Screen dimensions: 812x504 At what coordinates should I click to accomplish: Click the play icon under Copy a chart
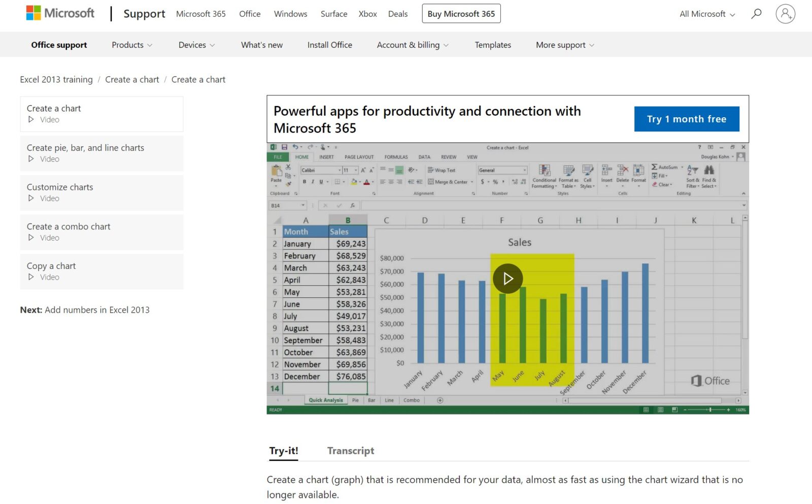click(31, 277)
